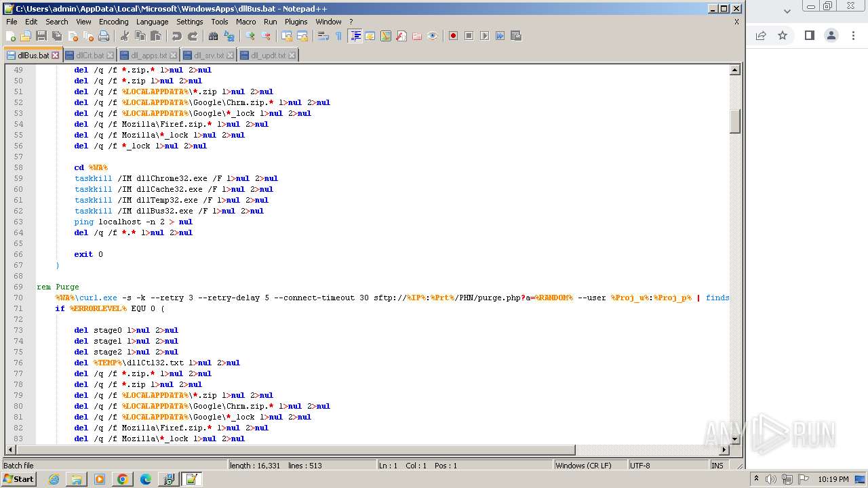Screen dimensions: 868x488
Task: Save the recorded macro with the save macro icon
Action: (515, 36)
